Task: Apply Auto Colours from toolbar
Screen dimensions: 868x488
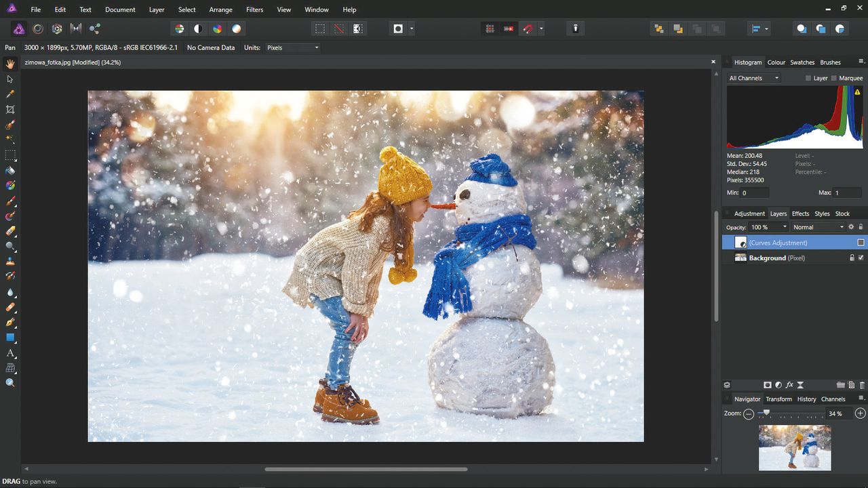Action: (217, 28)
